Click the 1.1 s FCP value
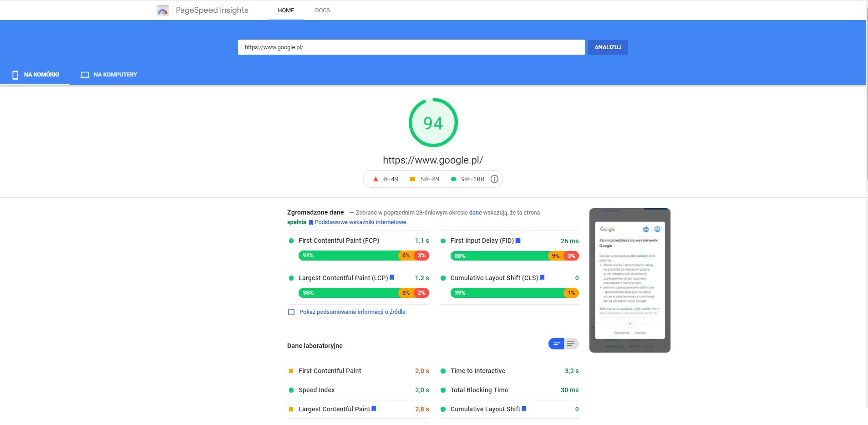This screenshot has width=868, height=425. pos(422,241)
